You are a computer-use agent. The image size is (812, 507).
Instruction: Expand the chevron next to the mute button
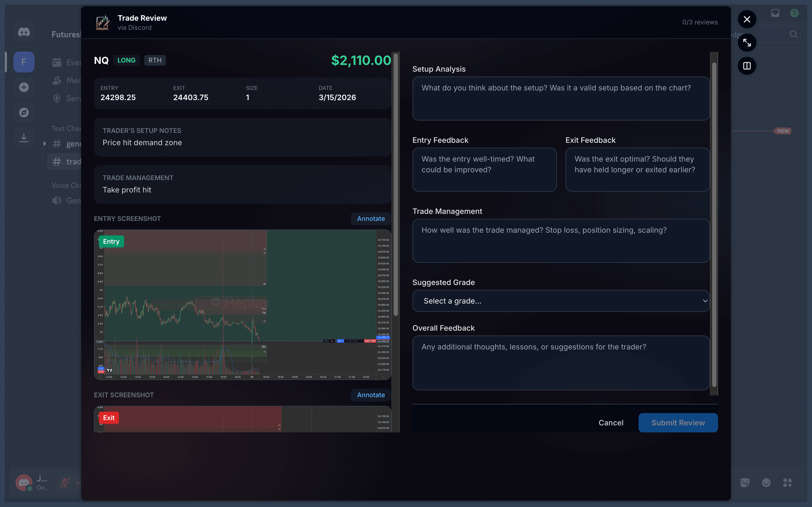[78, 483]
